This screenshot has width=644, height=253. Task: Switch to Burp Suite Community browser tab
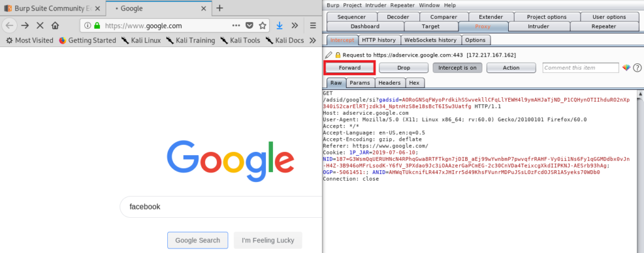tap(53, 8)
